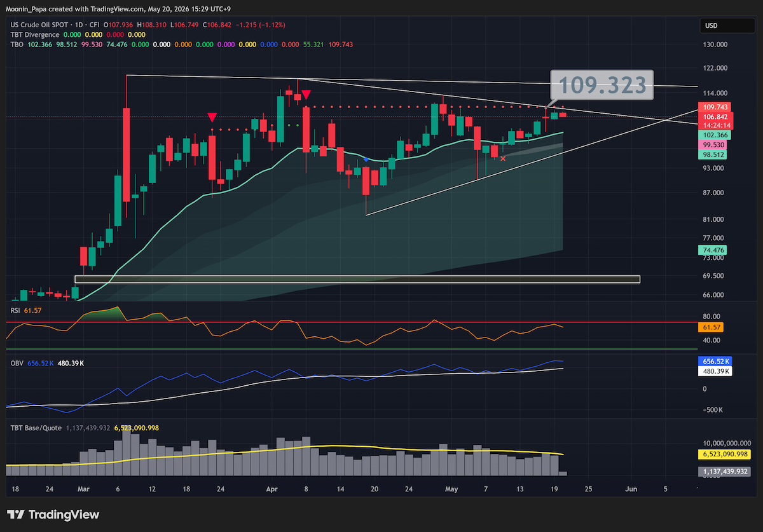Viewport: 763px width, 532px height.
Task: Click the 19 date label on time axis
Action: 554,489
